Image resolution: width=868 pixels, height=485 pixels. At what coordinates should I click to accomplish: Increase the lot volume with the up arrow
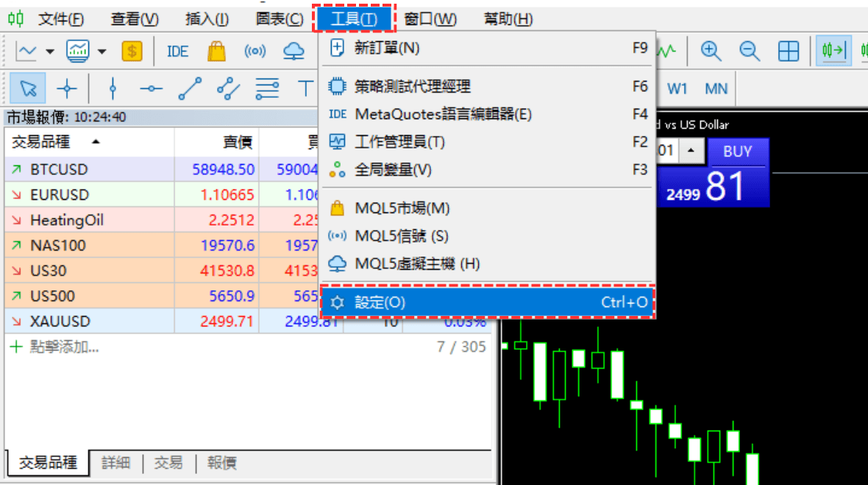coord(690,151)
